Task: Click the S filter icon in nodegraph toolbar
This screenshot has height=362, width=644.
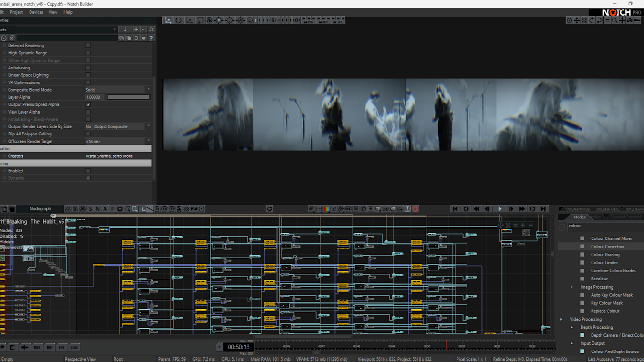Action: coord(90,209)
